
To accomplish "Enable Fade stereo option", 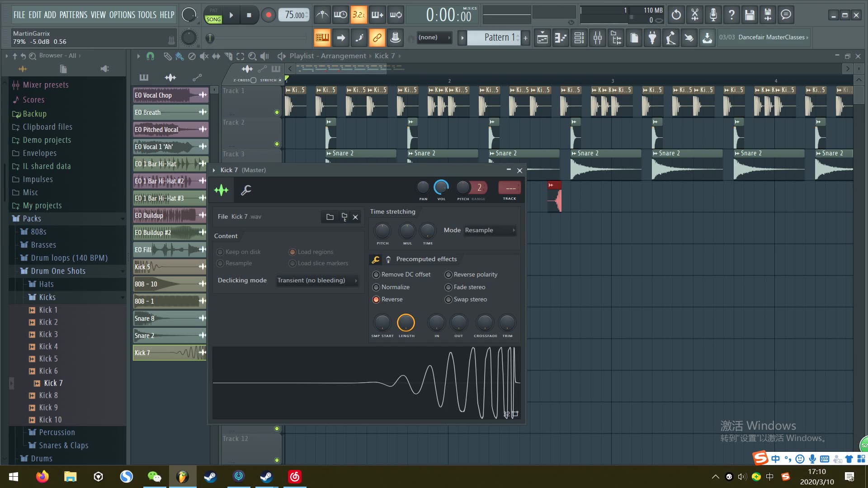I will click(x=465, y=287).
